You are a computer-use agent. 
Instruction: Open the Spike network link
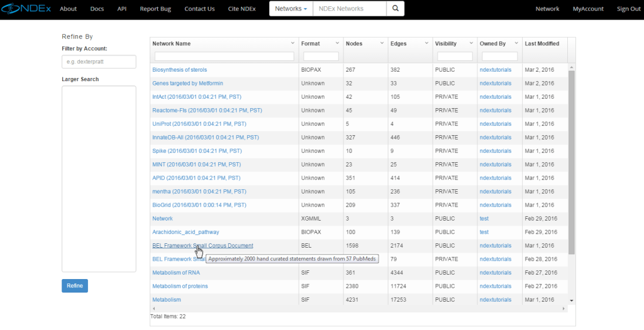(x=197, y=151)
